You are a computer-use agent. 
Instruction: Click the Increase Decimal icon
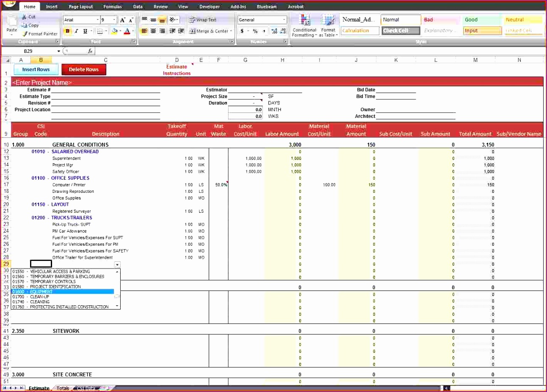[x=274, y=31]
